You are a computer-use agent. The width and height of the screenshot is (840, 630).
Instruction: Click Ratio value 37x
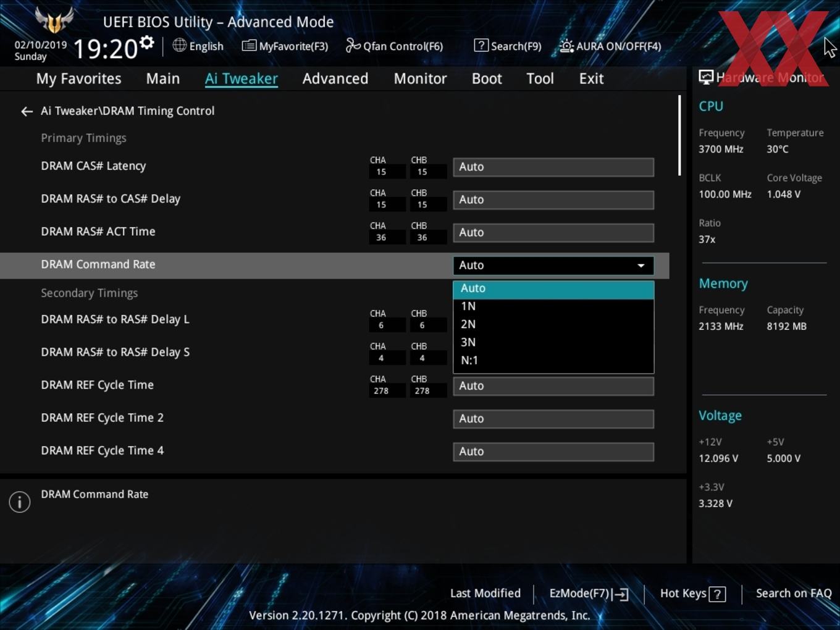click(x=707, y=240)
